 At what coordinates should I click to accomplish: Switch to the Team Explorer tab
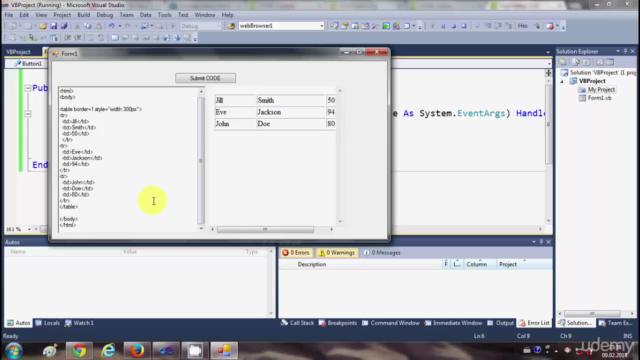[616, 323]
